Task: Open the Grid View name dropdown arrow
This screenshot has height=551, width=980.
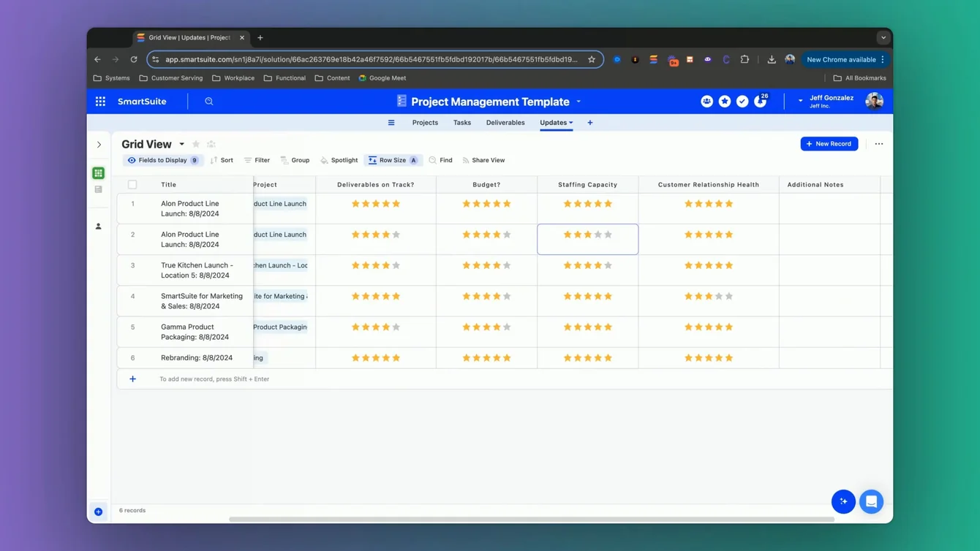Action: pyautogui.click(x=182, y=145)
